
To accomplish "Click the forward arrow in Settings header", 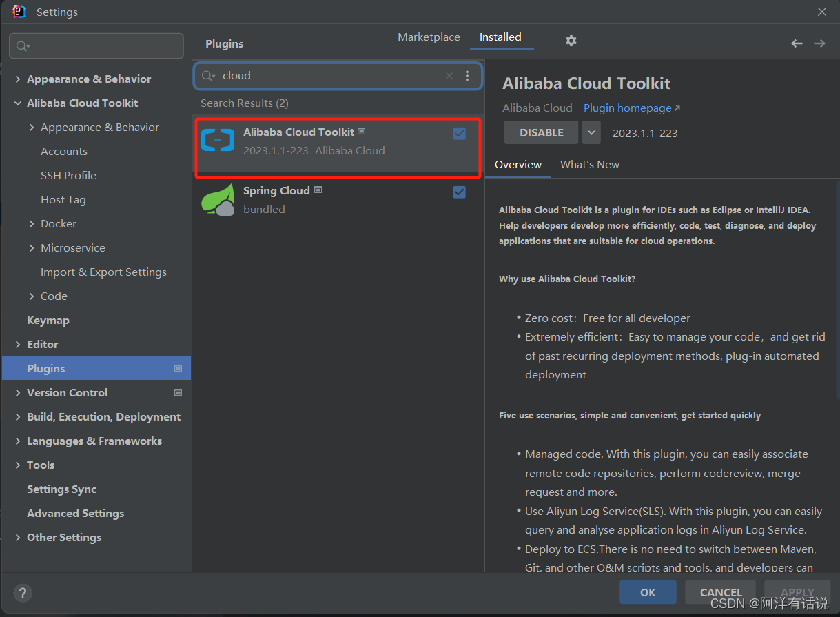I will 819,43.
